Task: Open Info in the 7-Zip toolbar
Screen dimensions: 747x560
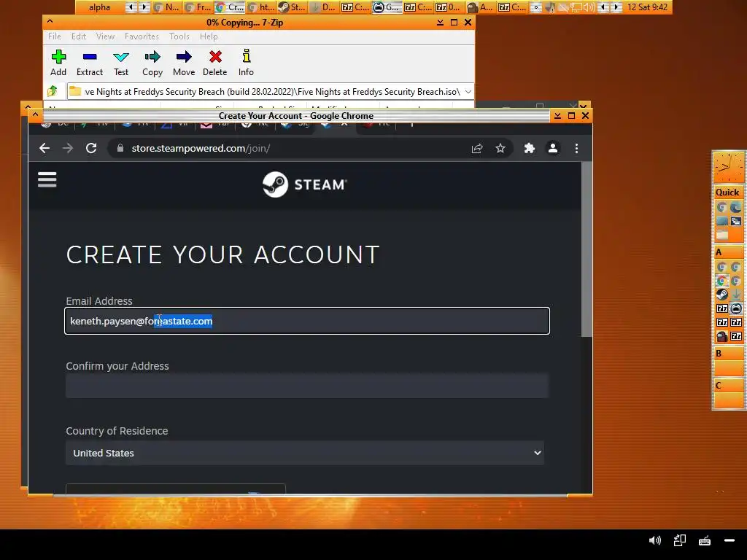Action: (246, 63)
